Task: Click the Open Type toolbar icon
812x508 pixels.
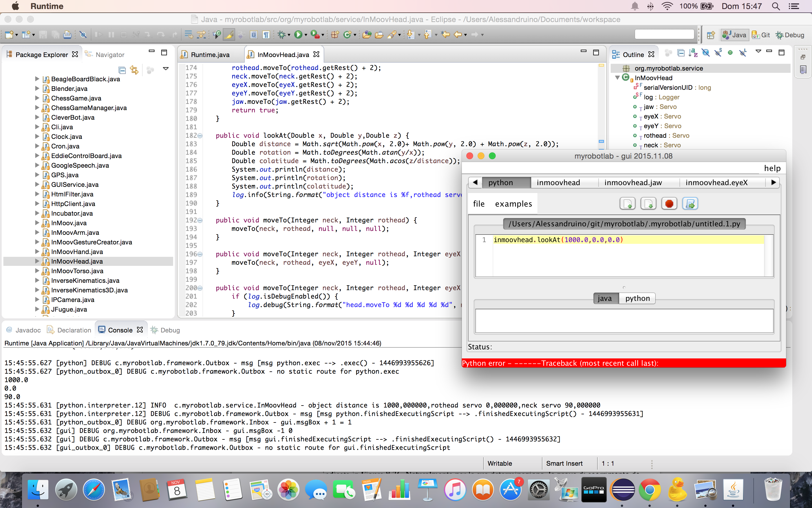Action: click(x=367, y=35)
